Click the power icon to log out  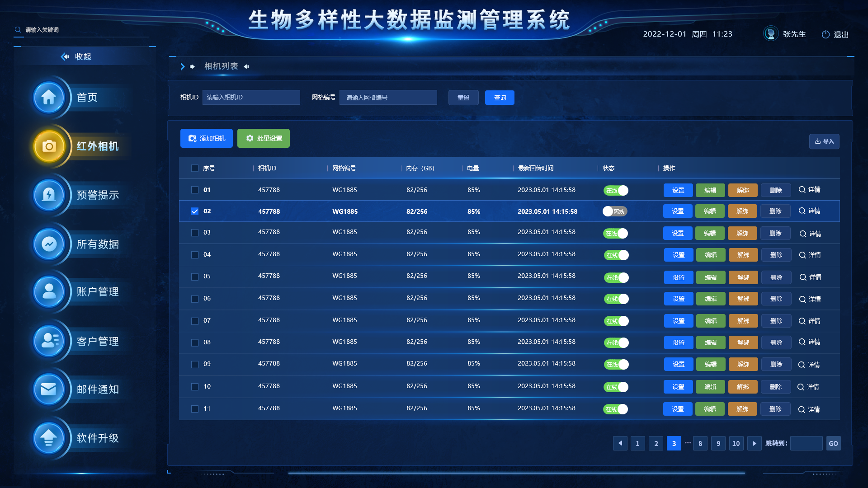826,34
